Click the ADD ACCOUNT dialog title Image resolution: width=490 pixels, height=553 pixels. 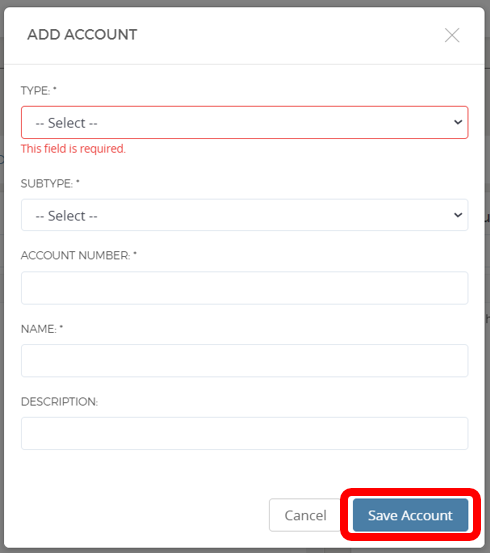coord(82,35)
